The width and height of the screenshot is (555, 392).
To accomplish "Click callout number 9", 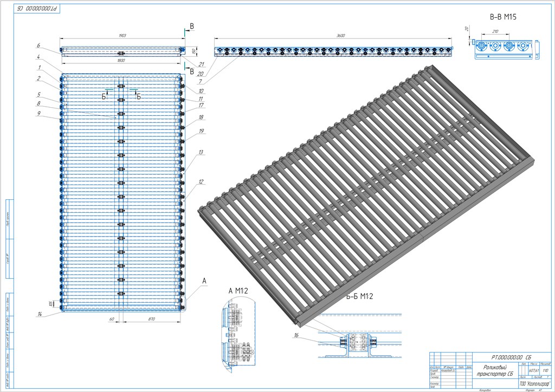I will pyautogui.click(x=38, y=114).
